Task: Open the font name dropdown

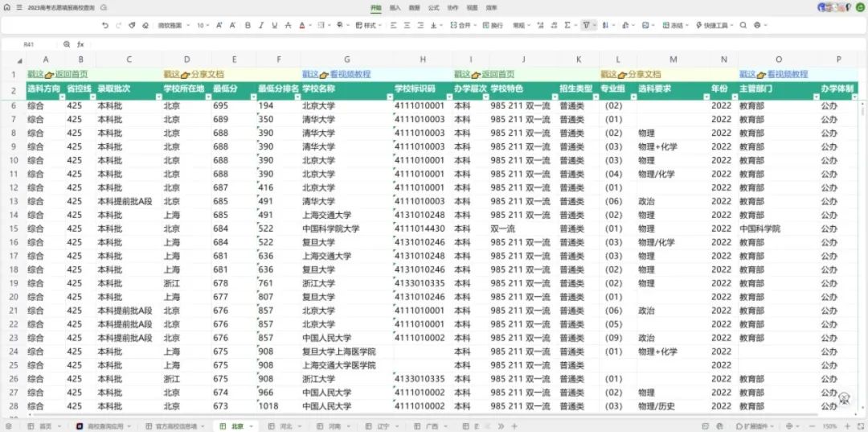Action: click(174, 26)
